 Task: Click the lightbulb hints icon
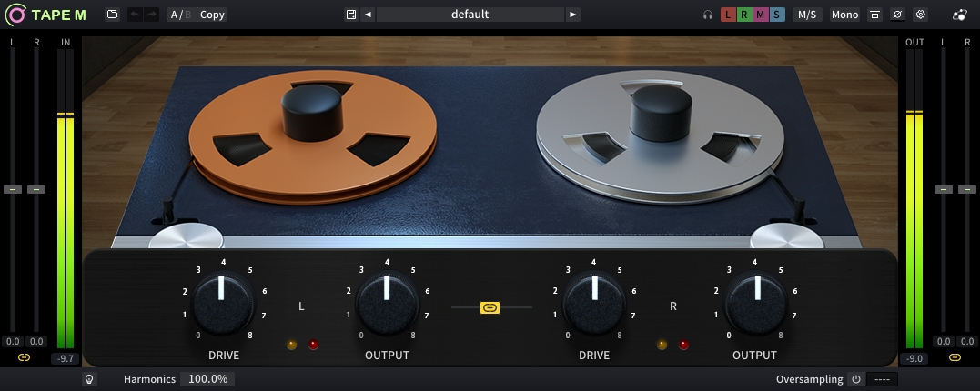pos(89,379)
